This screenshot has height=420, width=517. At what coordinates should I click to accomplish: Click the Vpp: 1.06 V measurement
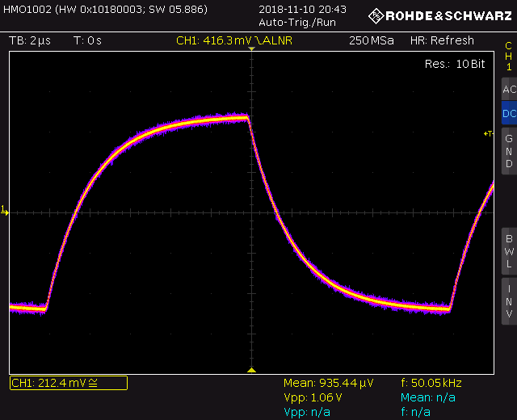pos(313,397)
